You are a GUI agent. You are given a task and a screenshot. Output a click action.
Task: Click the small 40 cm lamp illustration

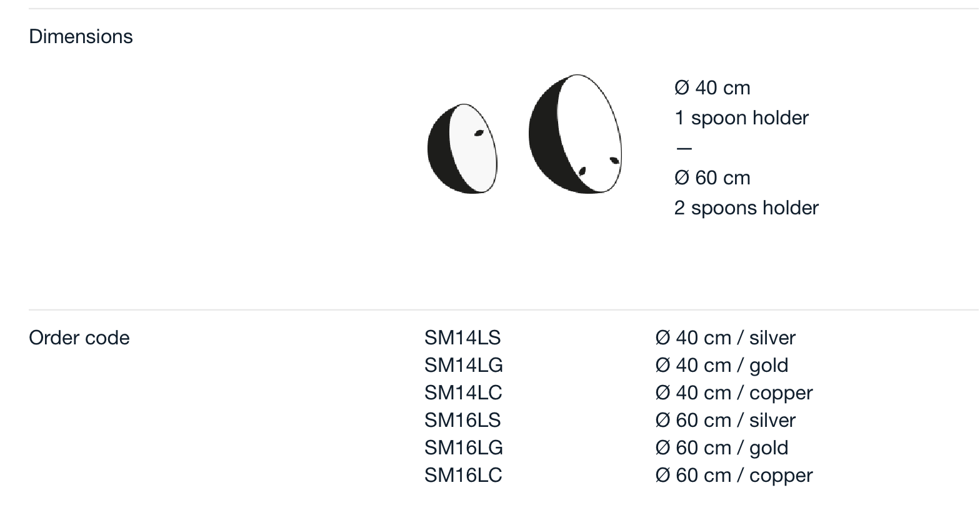462,149
